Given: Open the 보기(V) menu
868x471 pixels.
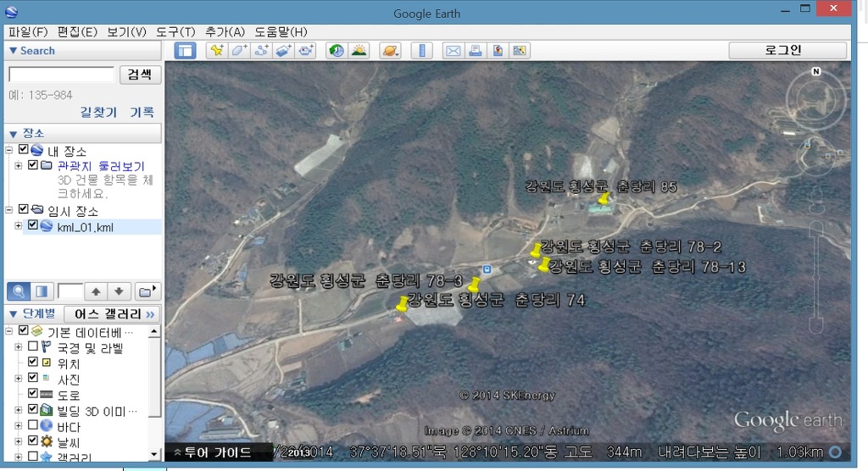Looking at the screenshot, I should tap(127, 32).
